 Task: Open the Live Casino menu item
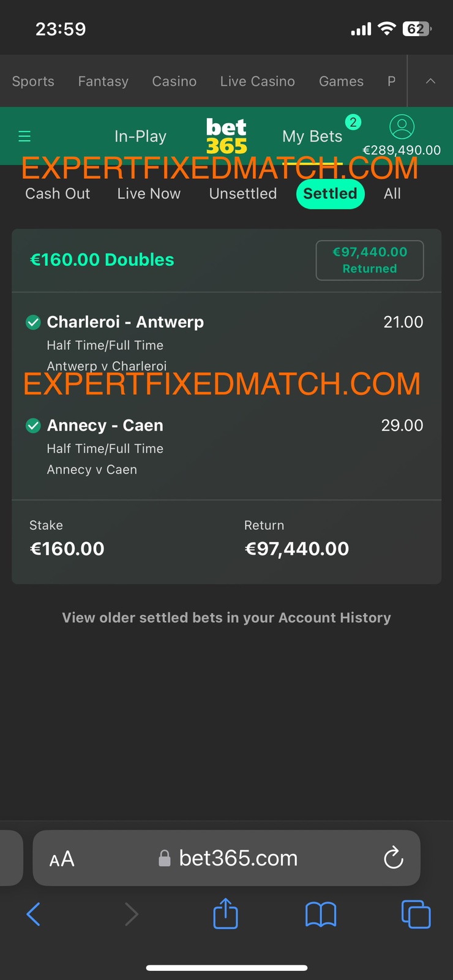pyautogui.click(x=257, y=81)
